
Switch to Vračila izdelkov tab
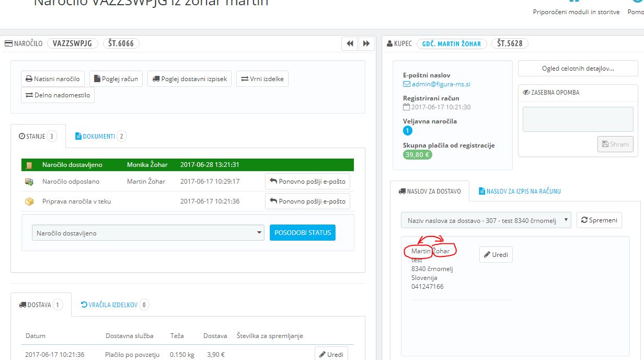click(x=115, y=305)
